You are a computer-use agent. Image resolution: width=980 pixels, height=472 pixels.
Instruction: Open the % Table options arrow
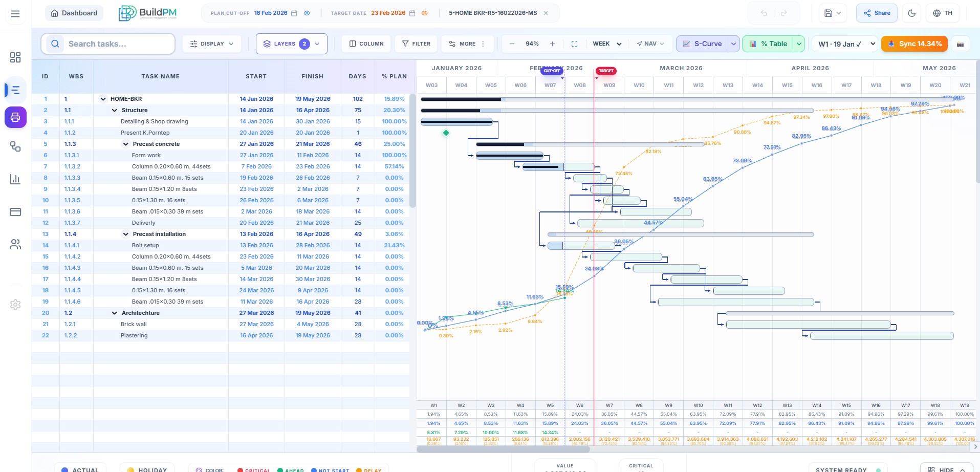pos(799,44)
